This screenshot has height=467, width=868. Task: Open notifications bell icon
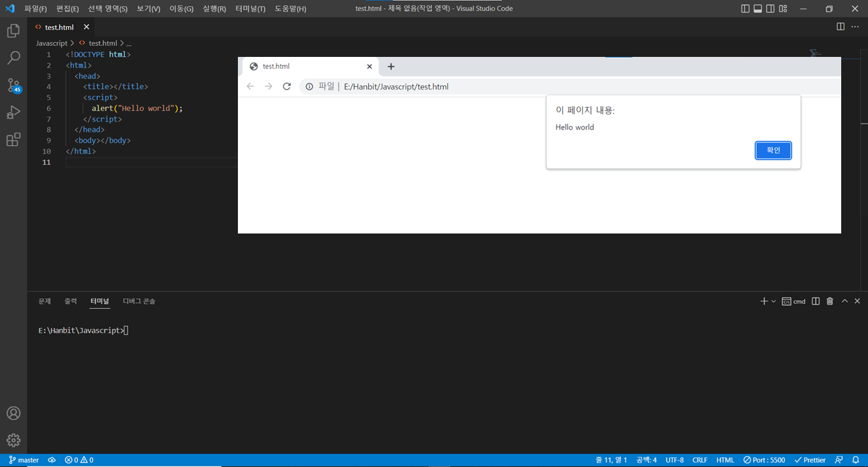(x=856, y=460)
